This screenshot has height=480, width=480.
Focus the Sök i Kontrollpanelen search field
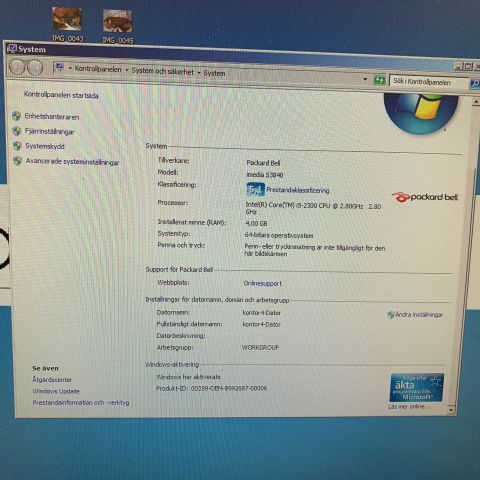pos(429,82)
